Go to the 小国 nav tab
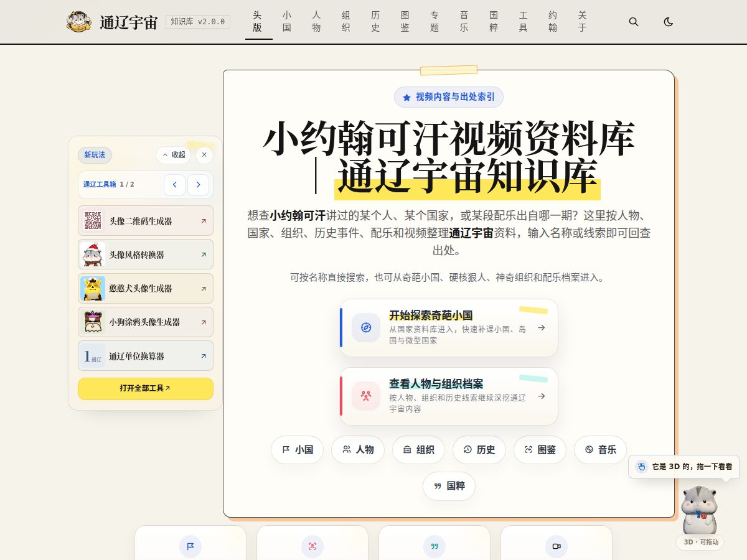The width and height of the screenshot is (747, 560). 287,22
